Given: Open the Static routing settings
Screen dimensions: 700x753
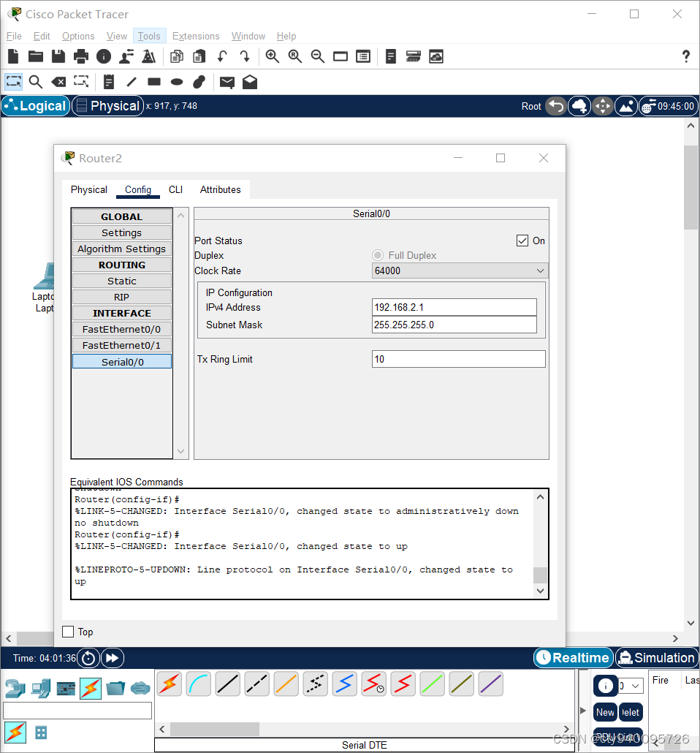Looking at the screenshot, I should (x=122, y=281).
